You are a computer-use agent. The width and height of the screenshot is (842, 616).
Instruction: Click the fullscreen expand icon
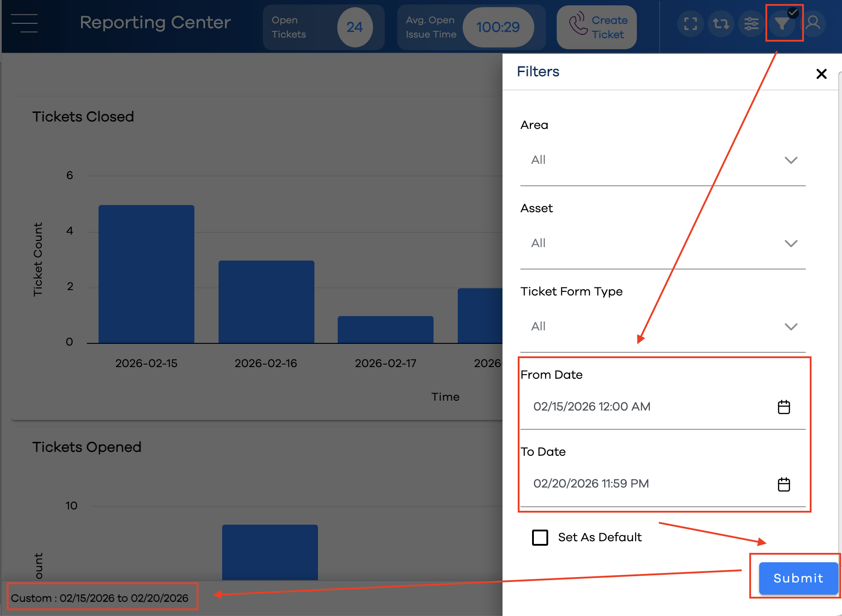click(x=691, y=23)
